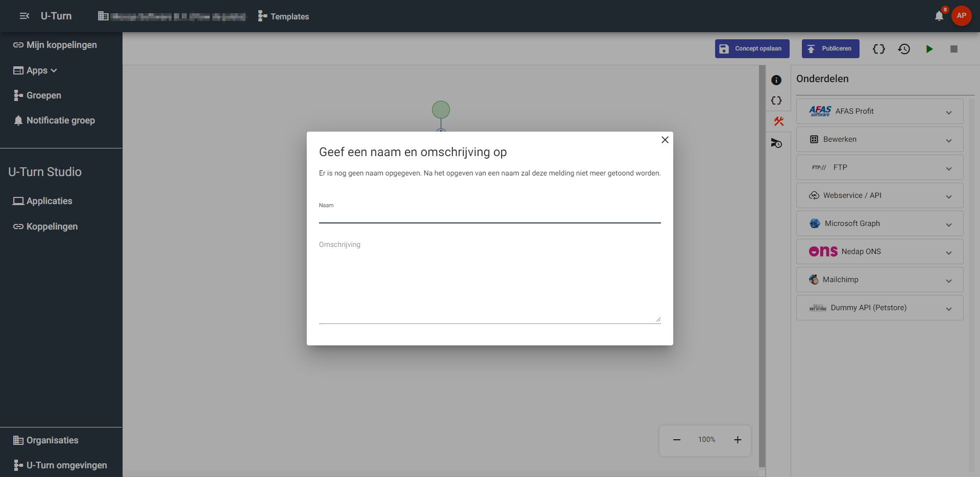Click the stop square icon
Screen dimensions: 980x477
(953, 49)
